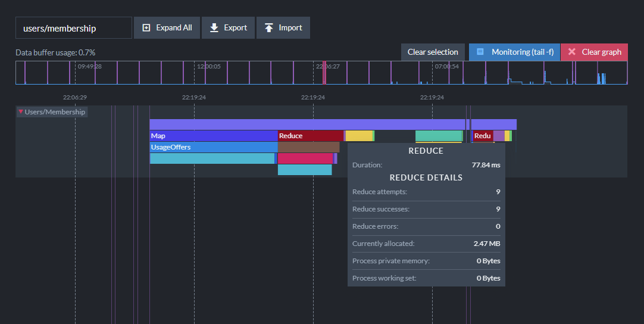Click the Import upload arrow icon

click(x=268, y=27)
